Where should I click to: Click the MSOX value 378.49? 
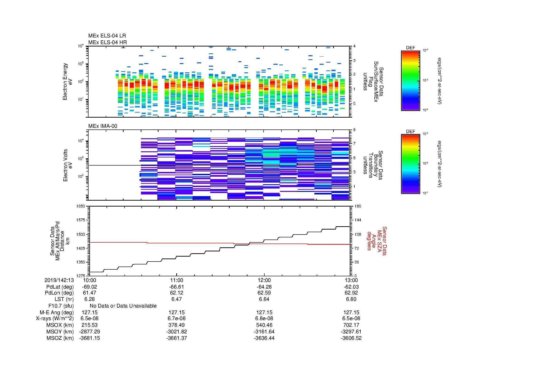click(x=177, y=325)
